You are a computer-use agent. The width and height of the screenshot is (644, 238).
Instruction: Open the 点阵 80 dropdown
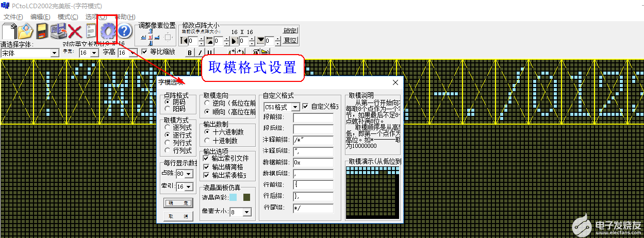[x=189, y=174]
